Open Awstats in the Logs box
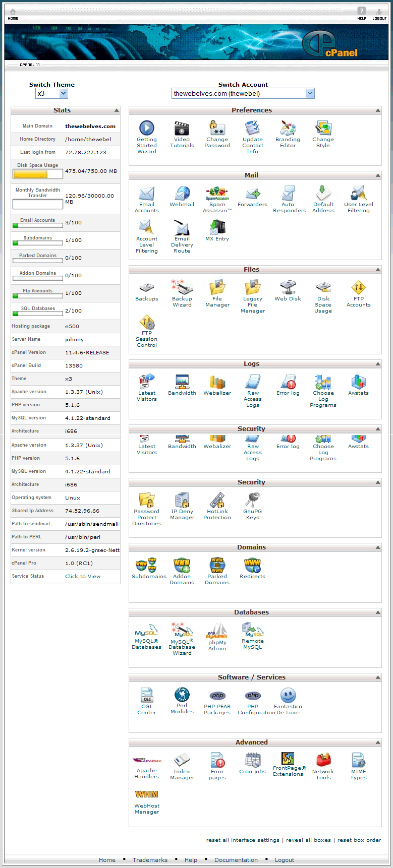The height and width of the screenshot is (868, 393). point(359,385)
